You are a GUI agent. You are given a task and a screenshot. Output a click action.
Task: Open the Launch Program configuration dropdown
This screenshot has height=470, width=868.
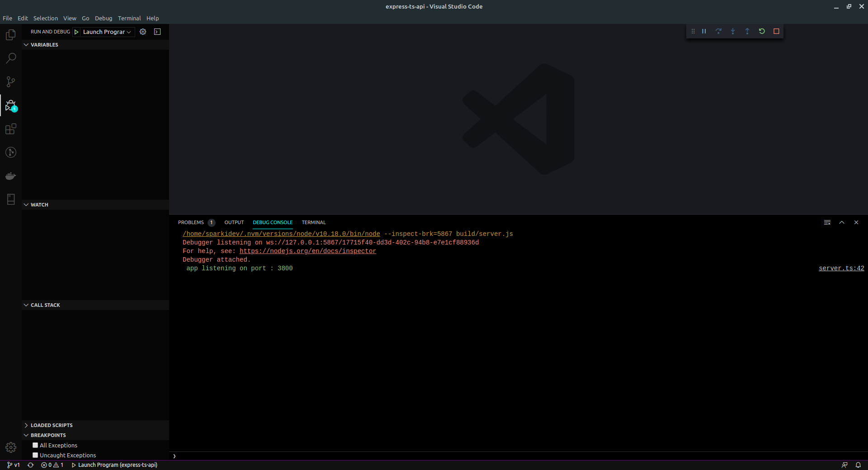point(107,32)
